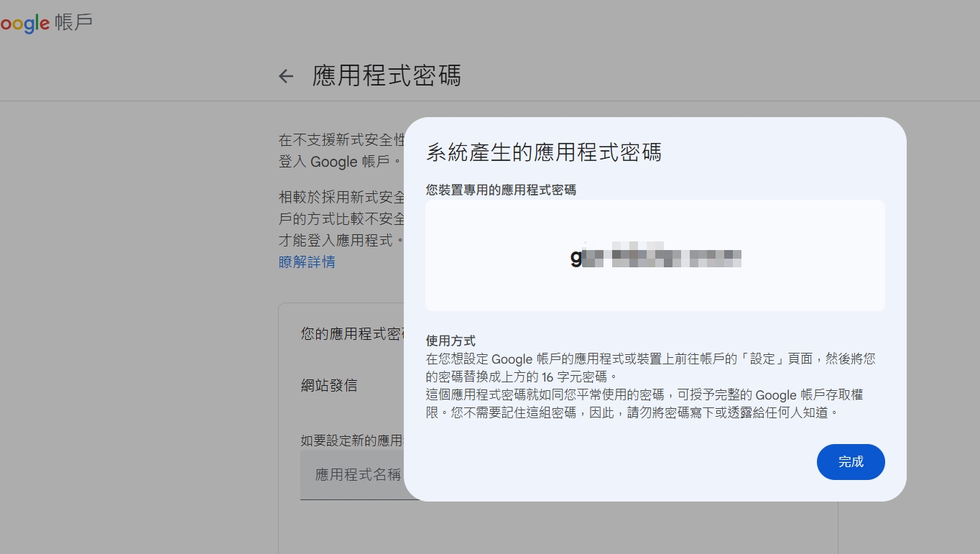Focus the 應用程式名稱 input field
980x554 pixels.
click(352, 475)
